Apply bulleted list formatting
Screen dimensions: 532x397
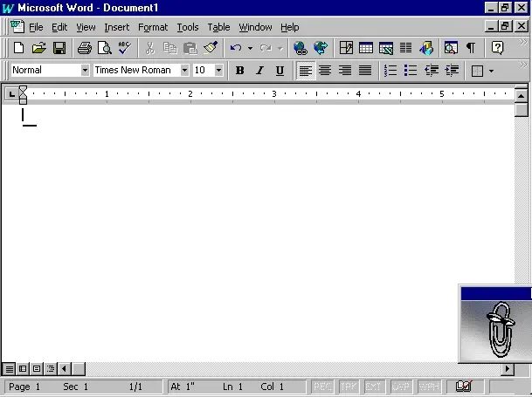[411, 71]
